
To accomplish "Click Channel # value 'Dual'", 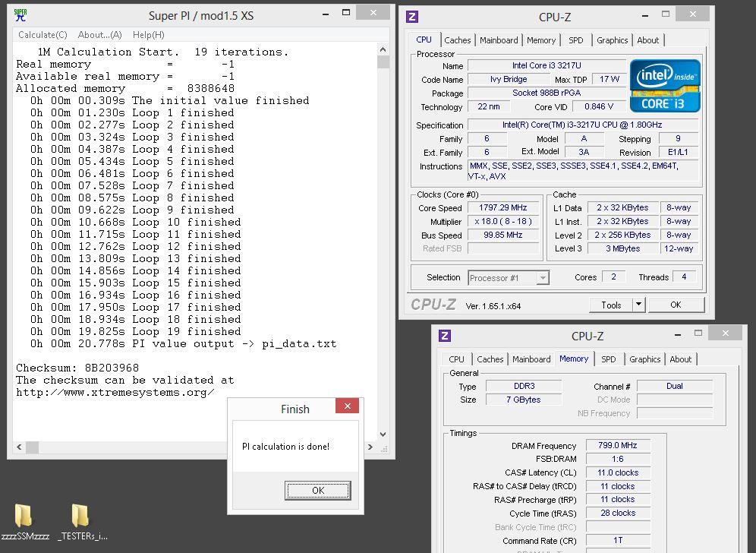I will [675, 386].
